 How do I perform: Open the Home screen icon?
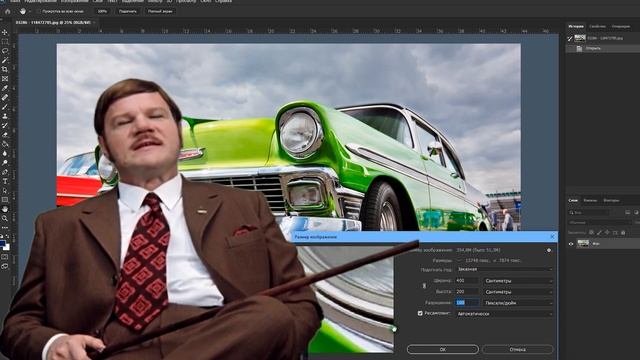(x=7, y=11)
